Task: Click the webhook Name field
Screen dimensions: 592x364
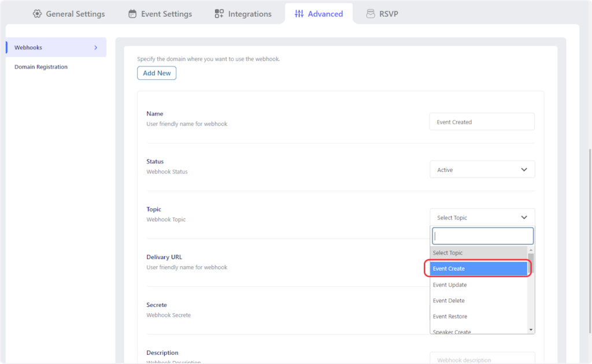Action: [482, 122]
